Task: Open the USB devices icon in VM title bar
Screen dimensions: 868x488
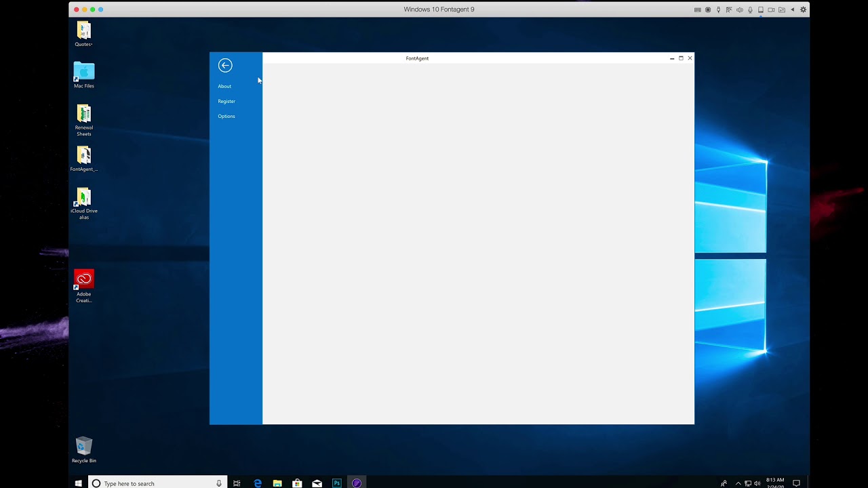Action: point(718,9)
